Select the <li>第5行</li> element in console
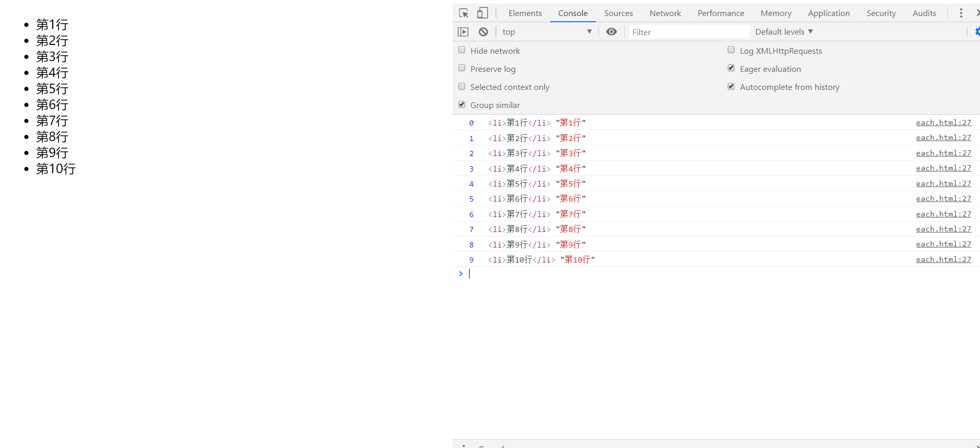The image size is (980, 448). point(519,184)
